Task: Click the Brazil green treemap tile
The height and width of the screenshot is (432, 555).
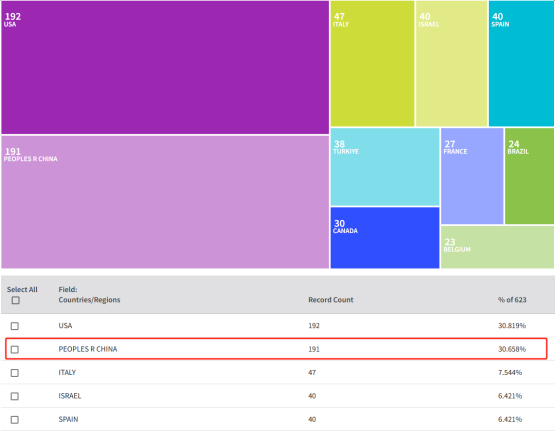Action: click(529, 176)
